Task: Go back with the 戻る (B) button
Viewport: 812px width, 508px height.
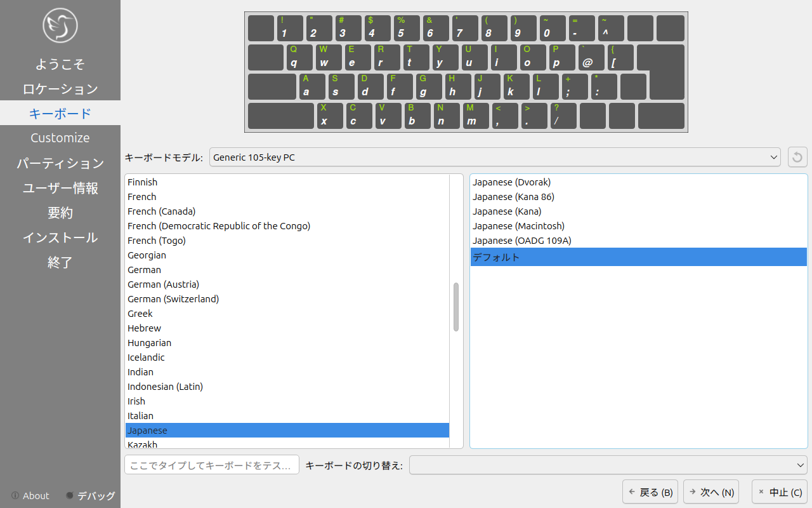Action: (650, 492)
